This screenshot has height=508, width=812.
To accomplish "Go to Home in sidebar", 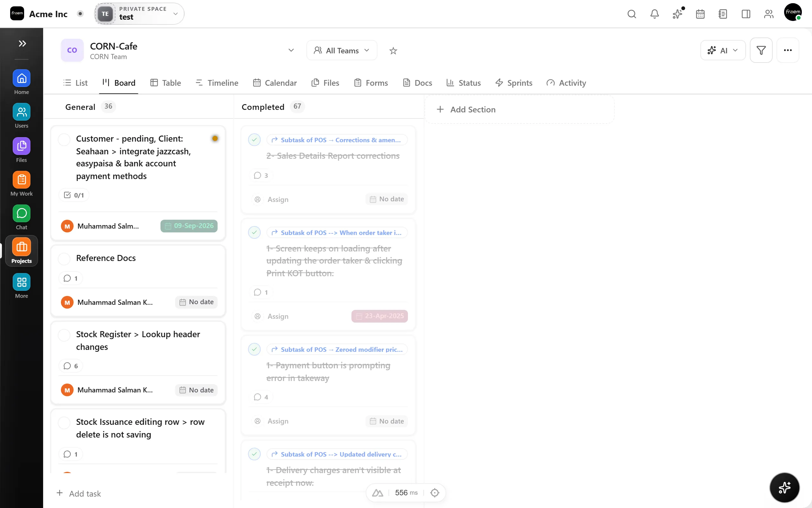I will (x=22, y=82).
